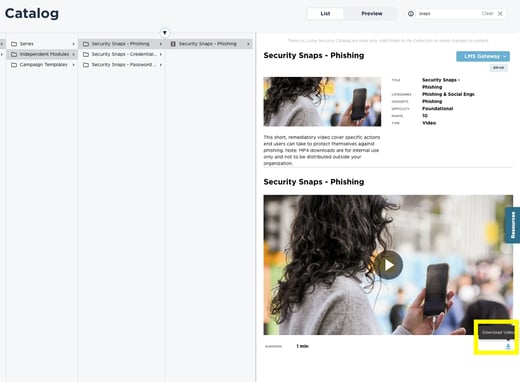Click the search info icon
Image resolution: width=520 pixels, height=382 pixels.
point(411,14)
